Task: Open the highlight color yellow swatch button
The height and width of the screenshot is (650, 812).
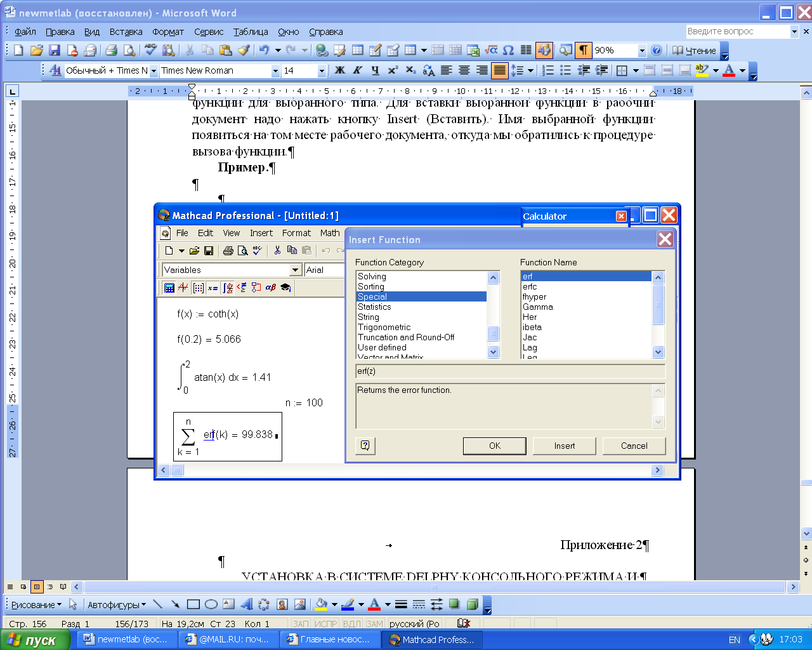Action: 702,70
